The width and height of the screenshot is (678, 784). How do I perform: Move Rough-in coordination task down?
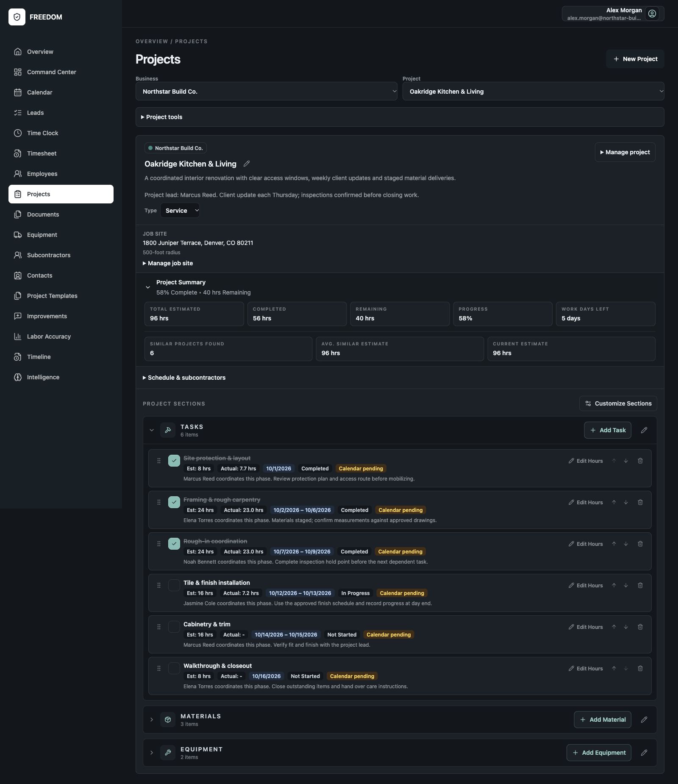tap(626, 544)
